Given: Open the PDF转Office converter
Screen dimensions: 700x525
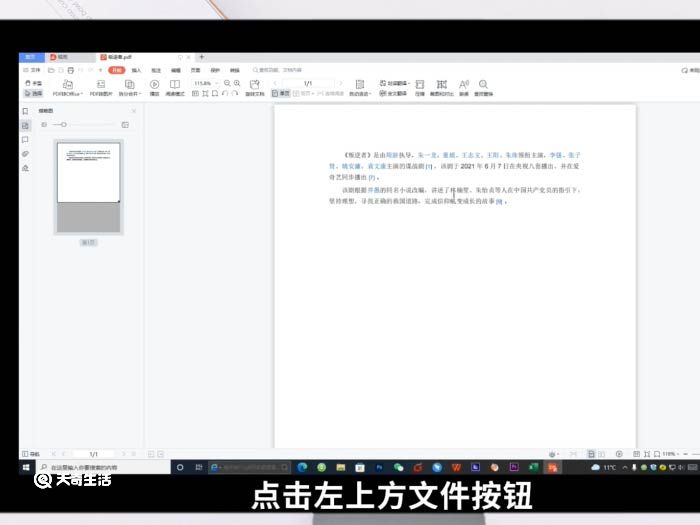Looking at the screenshot, I should [x=68, y=88].
